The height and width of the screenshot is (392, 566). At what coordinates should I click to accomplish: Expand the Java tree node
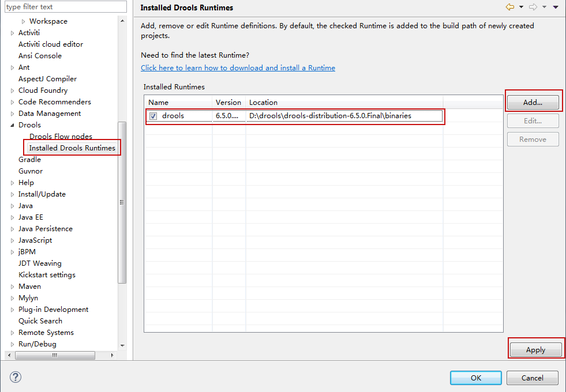pyautogui.click(x=13, y=206)
